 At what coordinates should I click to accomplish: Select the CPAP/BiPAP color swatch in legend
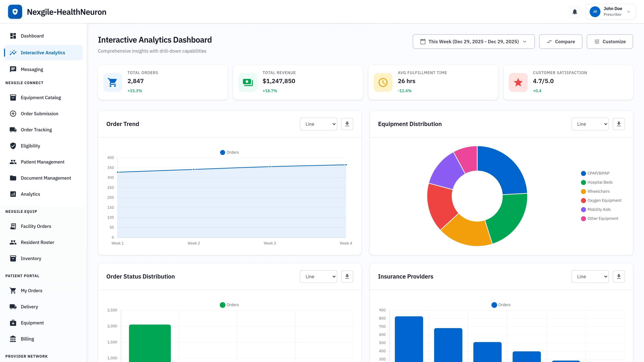pos(583,173)
